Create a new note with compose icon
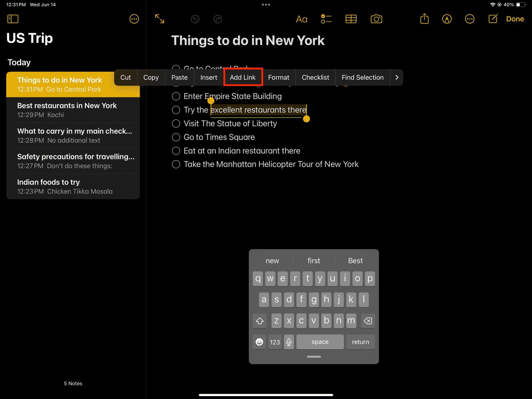 point(493,19)
